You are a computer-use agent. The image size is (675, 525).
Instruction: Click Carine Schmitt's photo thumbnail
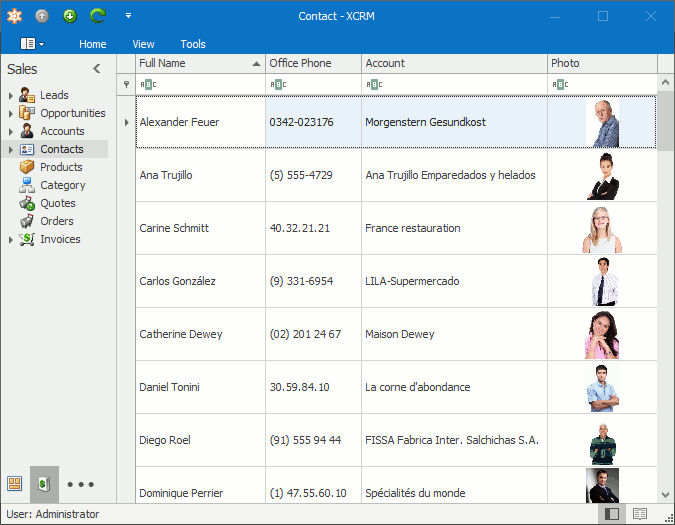tap(602, 229)
